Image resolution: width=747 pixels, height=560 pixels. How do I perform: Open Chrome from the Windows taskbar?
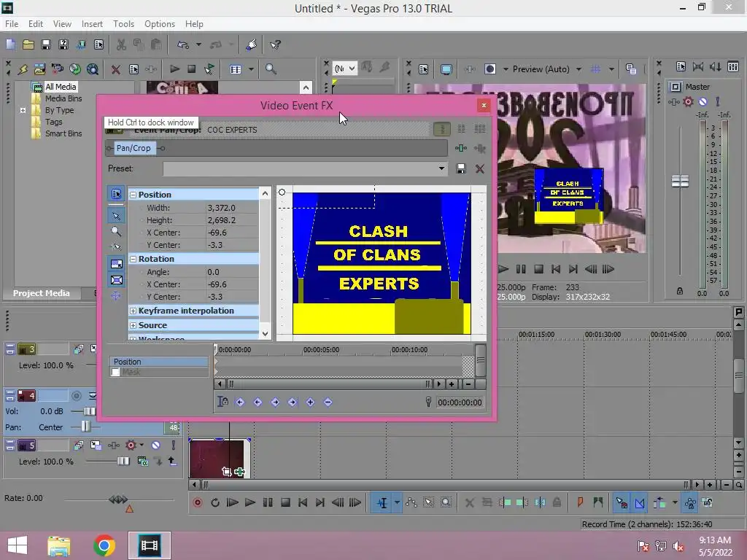(x=104, y=545)
